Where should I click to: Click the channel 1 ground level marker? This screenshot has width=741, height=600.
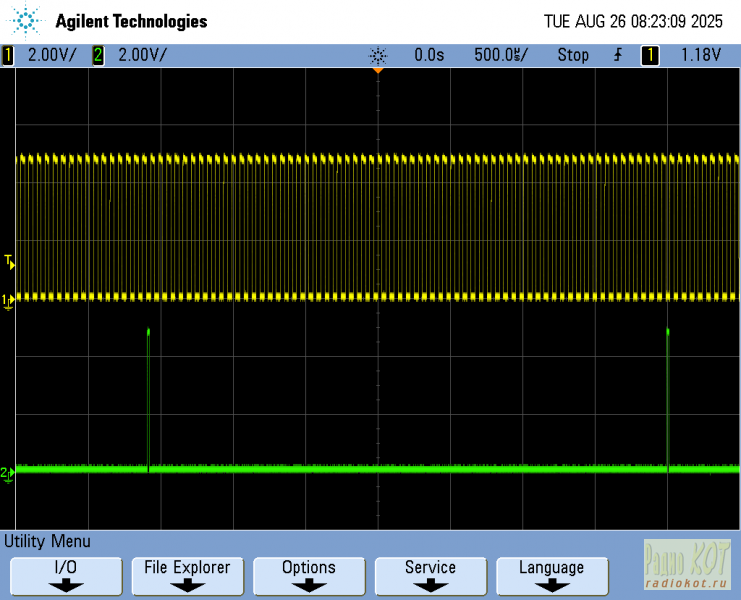8,300
